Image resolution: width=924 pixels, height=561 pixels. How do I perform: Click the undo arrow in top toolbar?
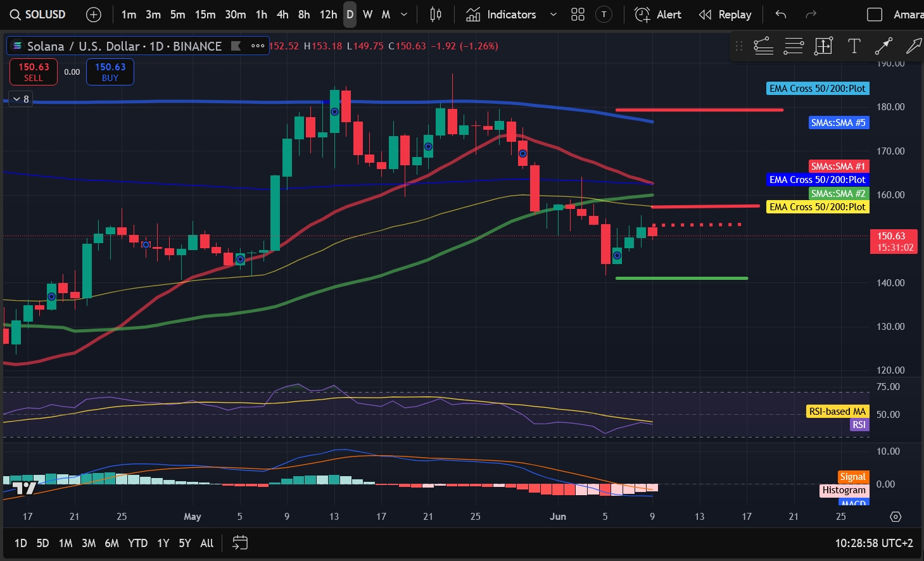pos(781,15)
